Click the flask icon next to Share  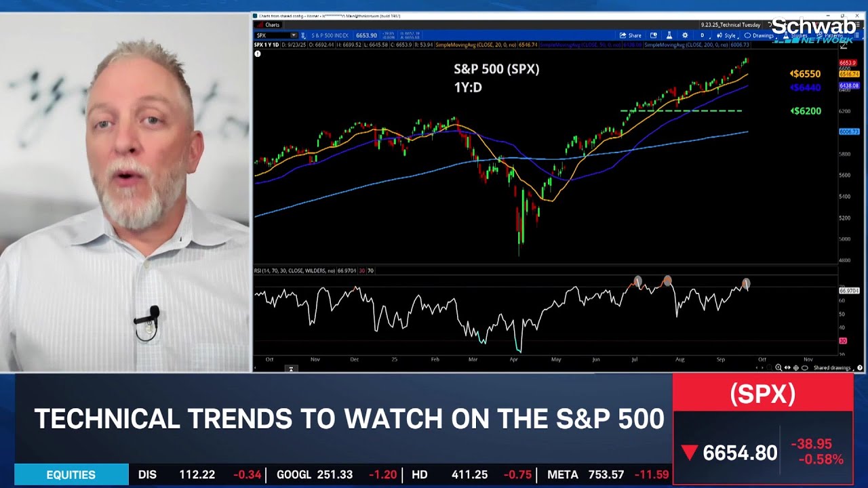click(669, 35)
